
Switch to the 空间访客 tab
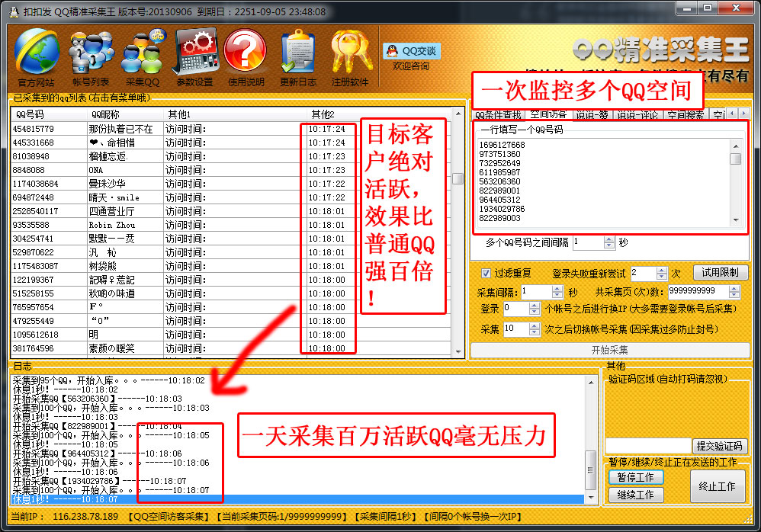tap(548, 114)
